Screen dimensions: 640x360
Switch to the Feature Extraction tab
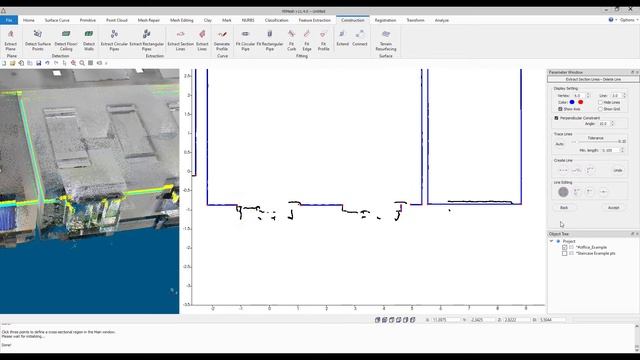coord(314,20)
